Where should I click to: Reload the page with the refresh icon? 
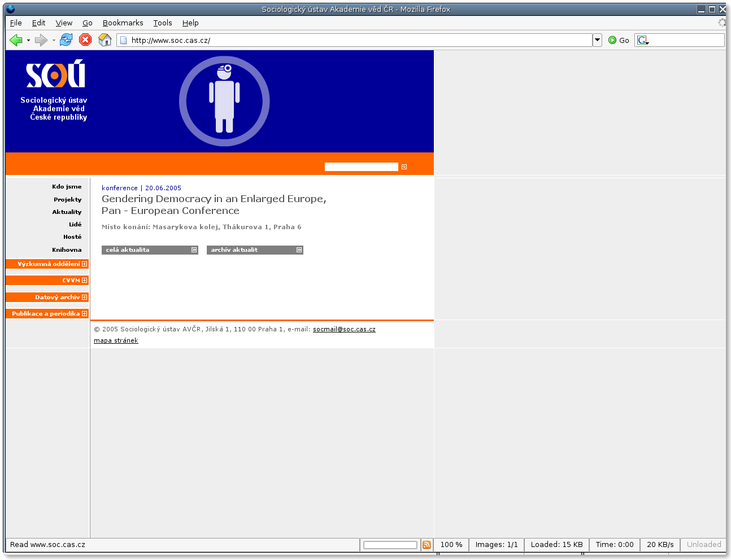[66, 40]
